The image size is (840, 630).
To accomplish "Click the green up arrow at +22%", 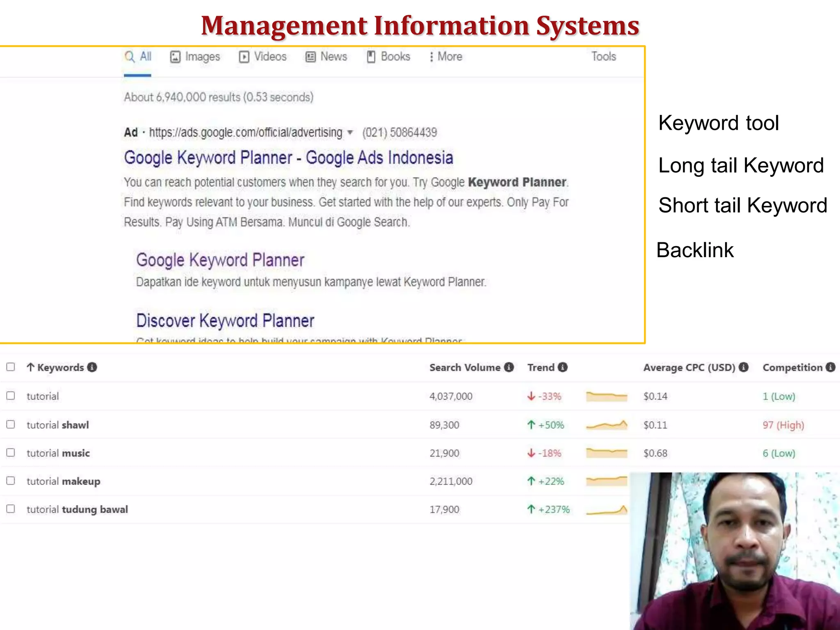I will pyautogui.click(x=531, y=481).
